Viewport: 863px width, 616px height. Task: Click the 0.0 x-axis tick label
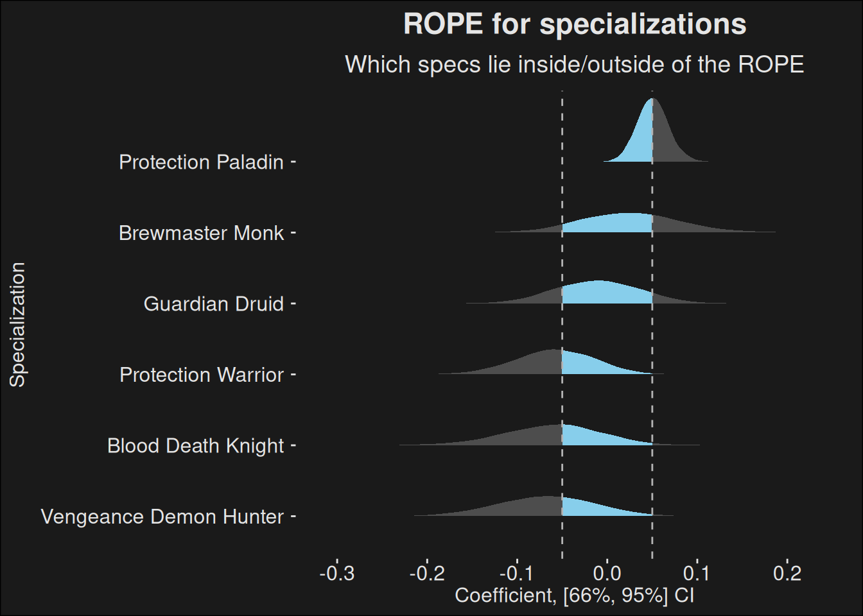pos(607,573)
